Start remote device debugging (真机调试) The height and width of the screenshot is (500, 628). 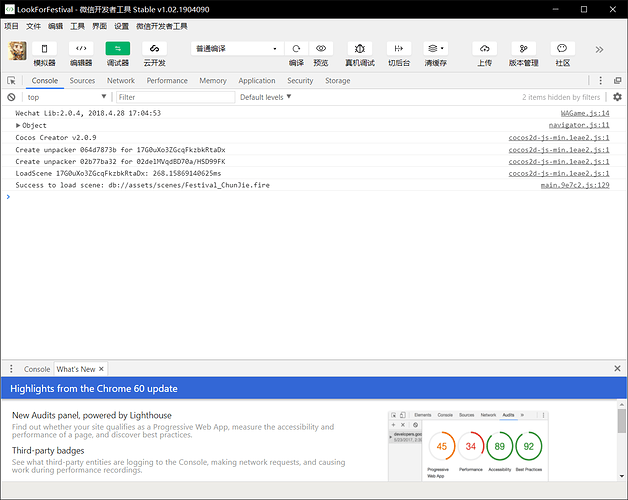pos(360,48)
